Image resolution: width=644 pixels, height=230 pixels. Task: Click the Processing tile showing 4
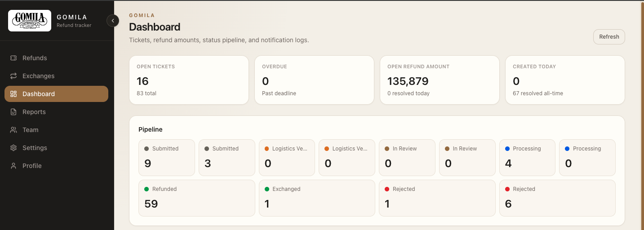tap(527, 158)
